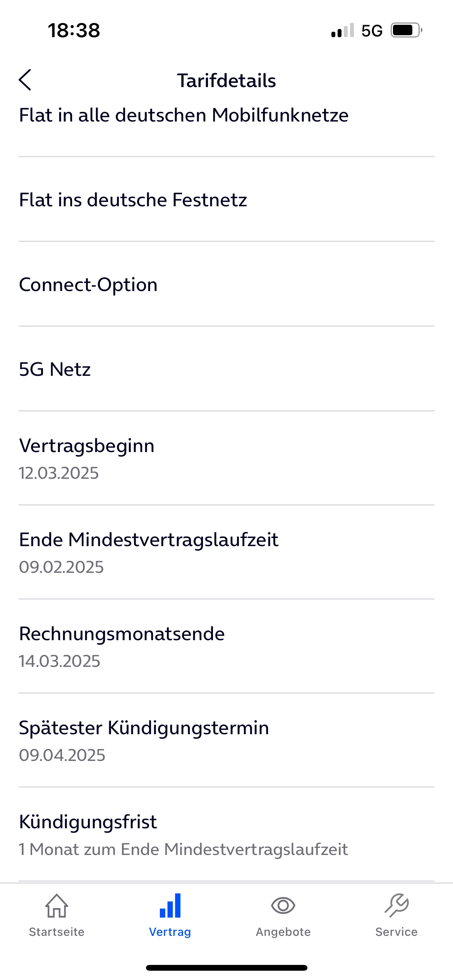Tap the Kündigungsfrist entry
Viewport: 453px width, 980px height.
coord(88,822)
